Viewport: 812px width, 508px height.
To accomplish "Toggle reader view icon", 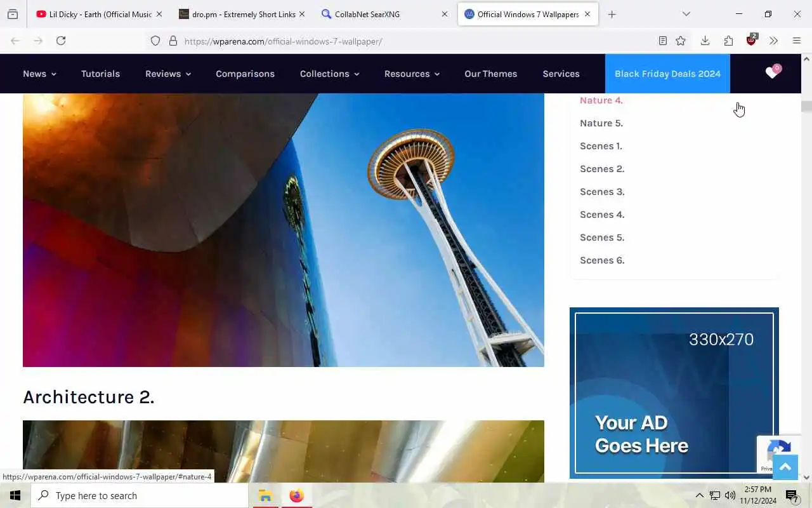I will 662,41.
